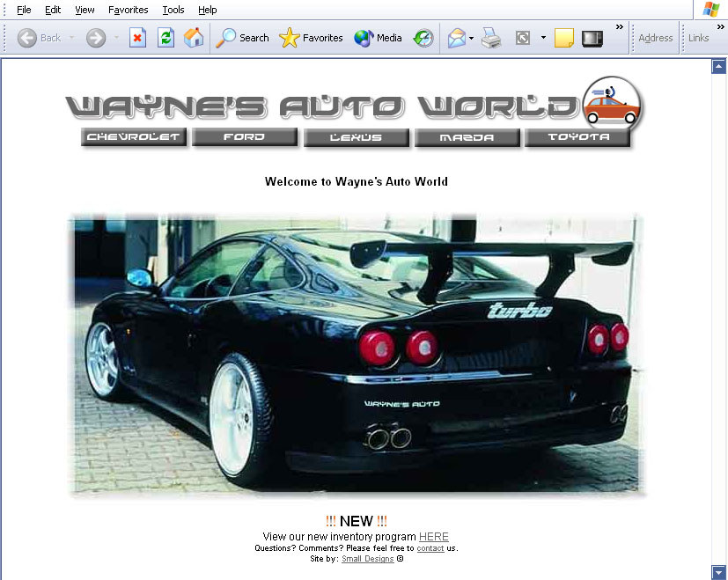Go to the Home page icon
The image size is (728, 580).
point(194,38)
